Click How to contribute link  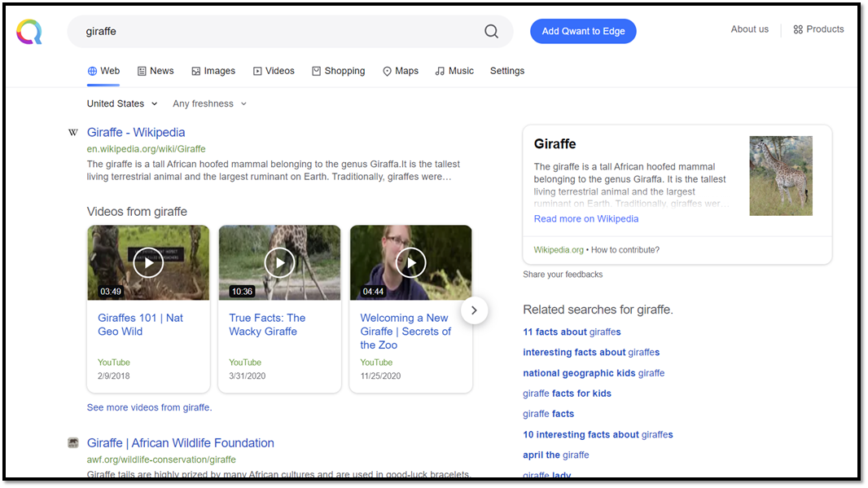(625, 250)
